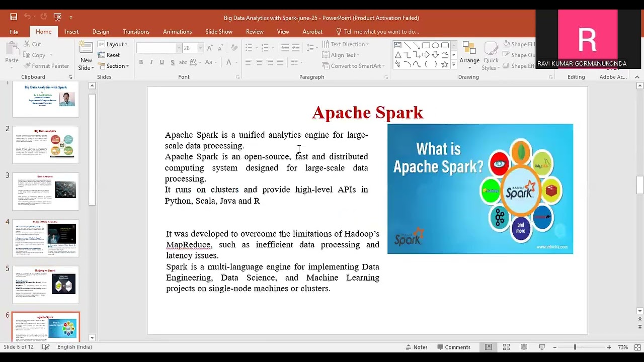The image size is (644, 362).
Task: Select slide 2 thumbnail Big Data Analytics
Action: [x=46, y=145]
